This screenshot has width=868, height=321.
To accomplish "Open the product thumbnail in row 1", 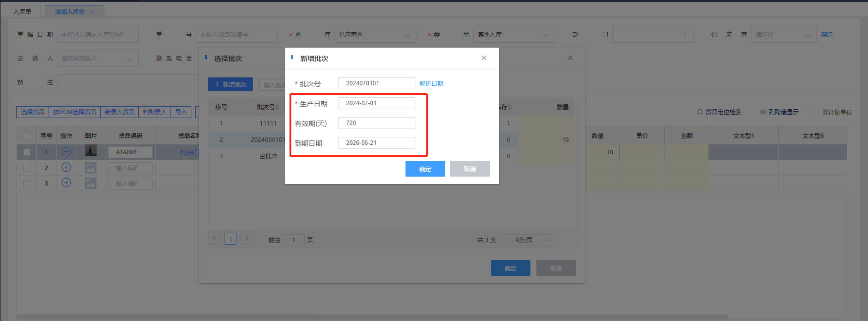I will (91, 151).
